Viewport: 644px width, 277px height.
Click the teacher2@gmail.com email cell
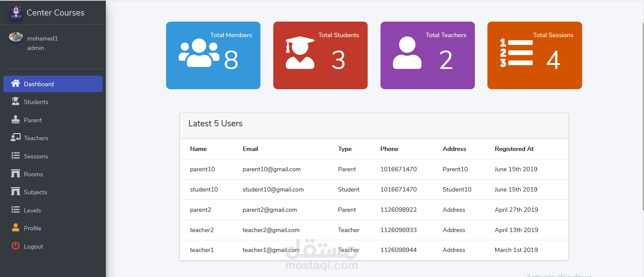(x=271, y=230)
